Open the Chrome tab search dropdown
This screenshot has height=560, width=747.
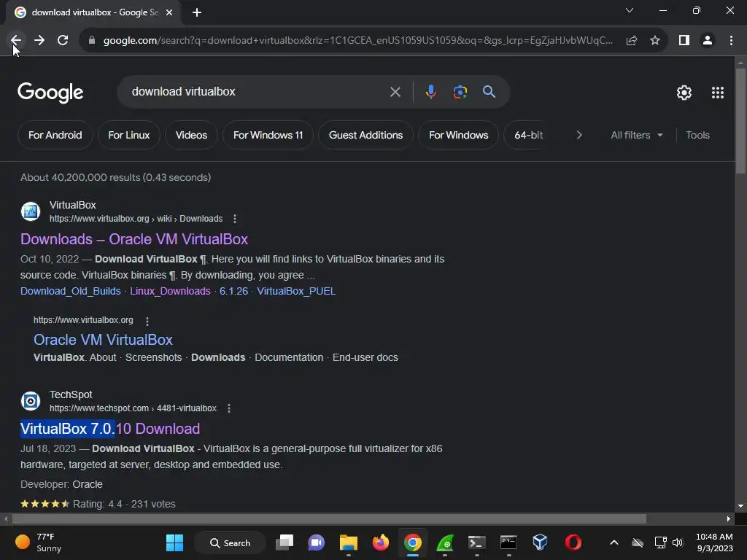(630, 10)
